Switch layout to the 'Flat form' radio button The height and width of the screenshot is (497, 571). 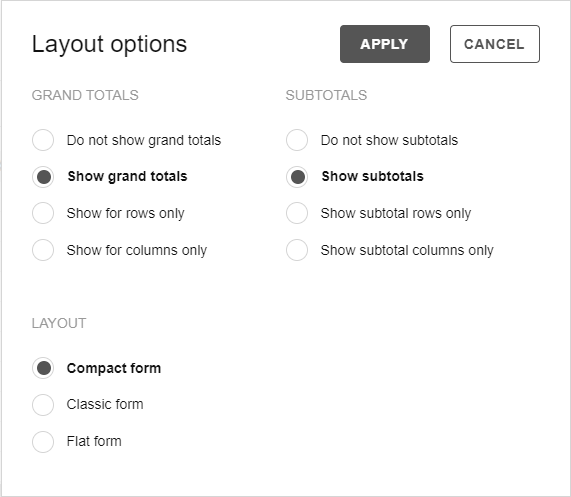coord(43,442)
